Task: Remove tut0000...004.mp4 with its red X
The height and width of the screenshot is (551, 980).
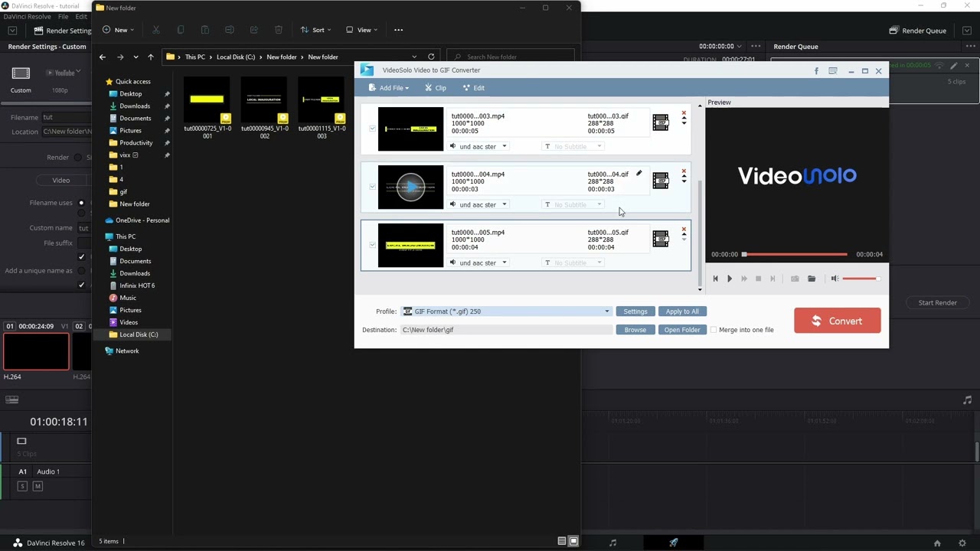Action: click(684, 171)
